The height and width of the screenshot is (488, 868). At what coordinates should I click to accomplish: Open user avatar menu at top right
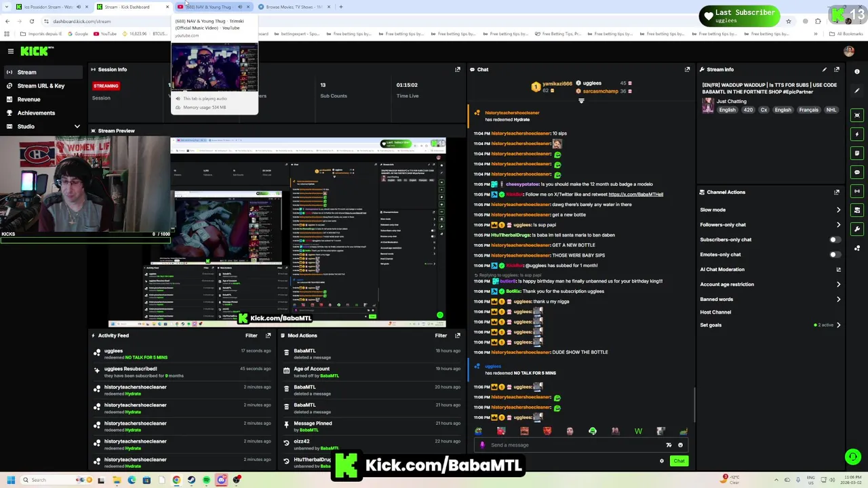point(848,51)
